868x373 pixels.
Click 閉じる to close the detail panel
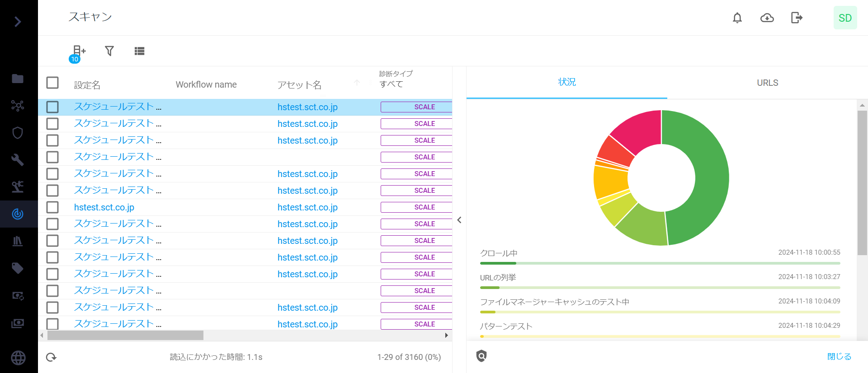pyautogui.click(x=840, y=356)
